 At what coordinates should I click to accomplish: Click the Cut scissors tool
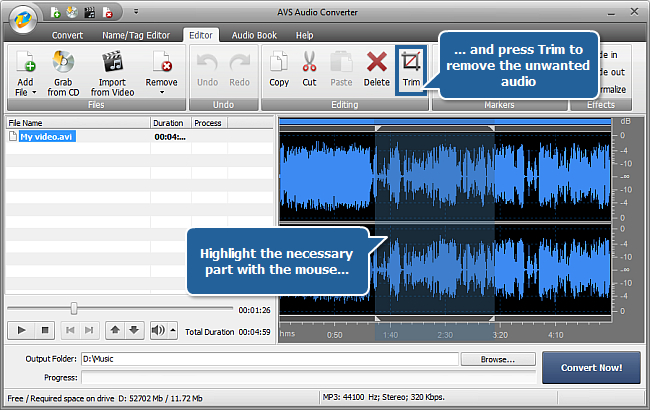click(x=309, y=69)
